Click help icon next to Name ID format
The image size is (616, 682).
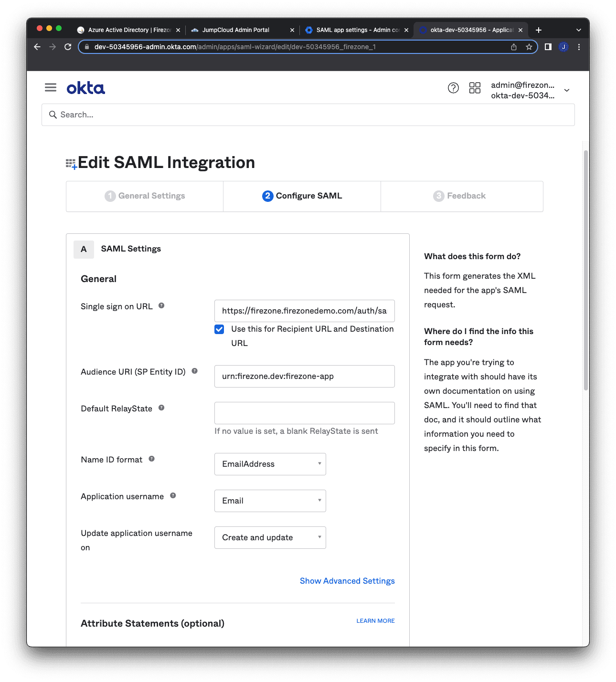152,459
